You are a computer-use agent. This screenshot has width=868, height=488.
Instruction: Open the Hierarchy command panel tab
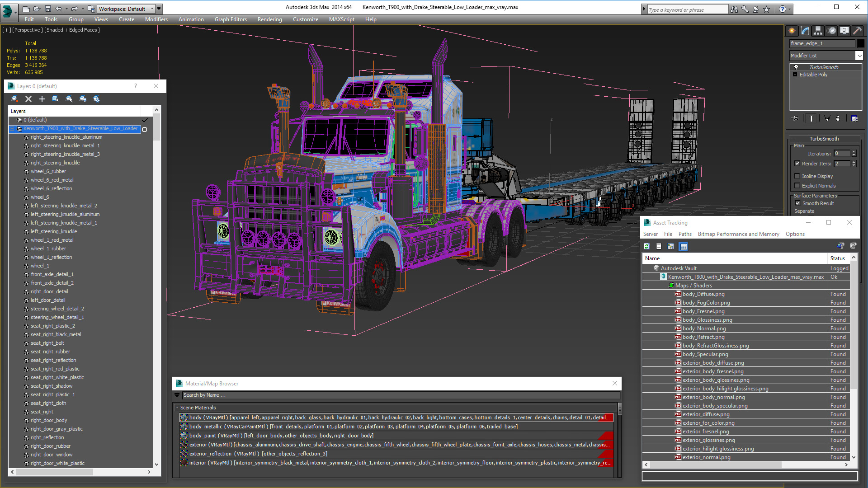pyautogui.click(x=818, y=31)
